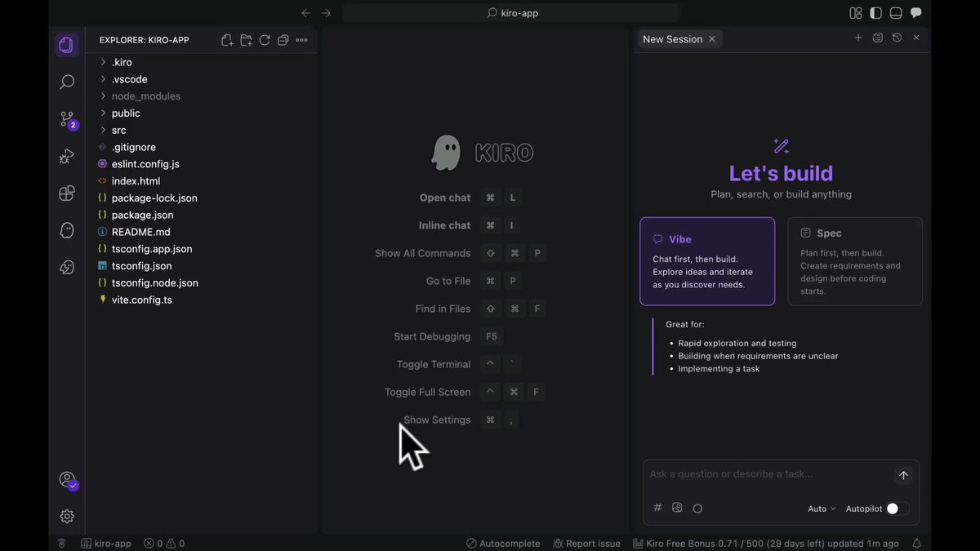Open Kiro Free Bonus usage status
This screenshot has width=980, height=551.
coord(765,544)
